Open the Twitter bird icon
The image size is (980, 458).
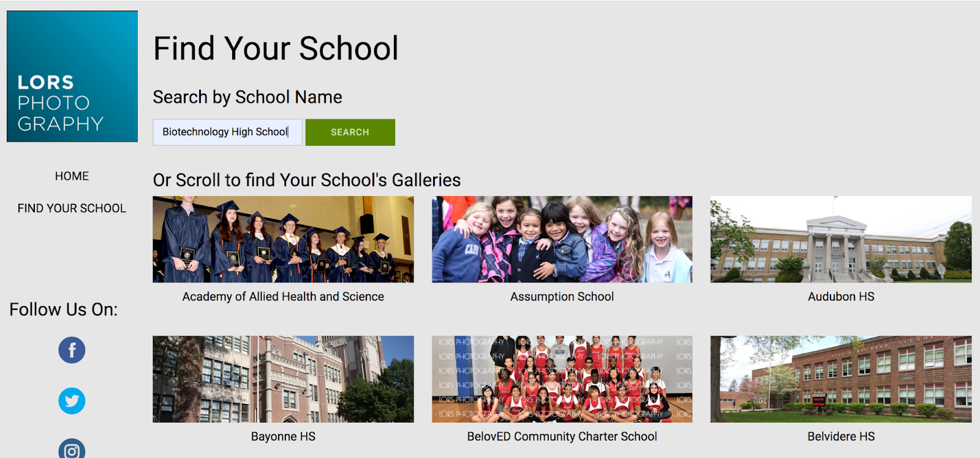(72, 401)
